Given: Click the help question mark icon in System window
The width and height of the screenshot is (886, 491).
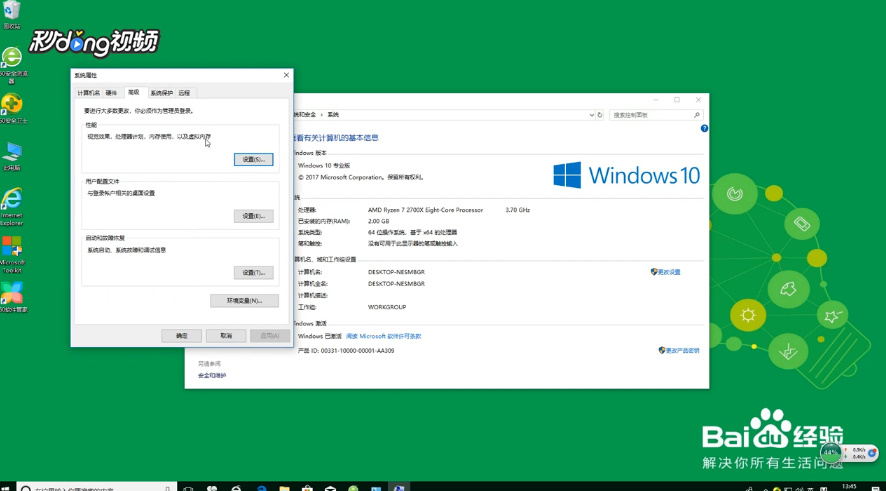Looking at the screenshot, I should (704, 128).
